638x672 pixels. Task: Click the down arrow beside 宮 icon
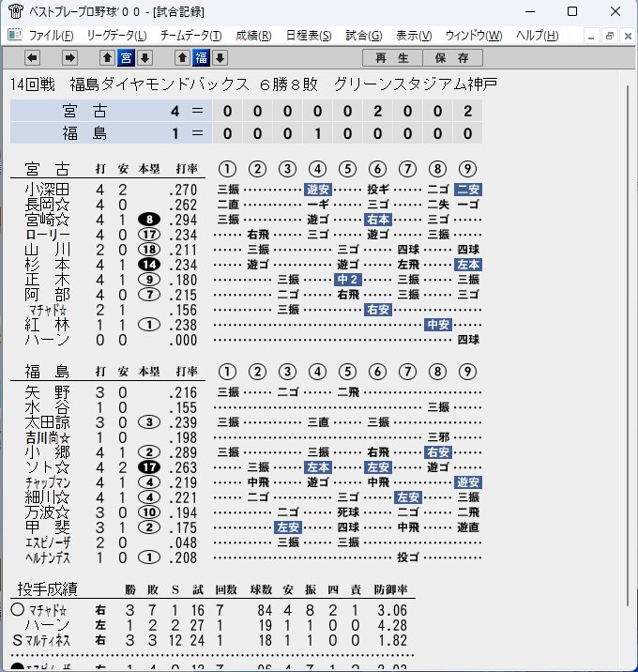coord(144,58)
